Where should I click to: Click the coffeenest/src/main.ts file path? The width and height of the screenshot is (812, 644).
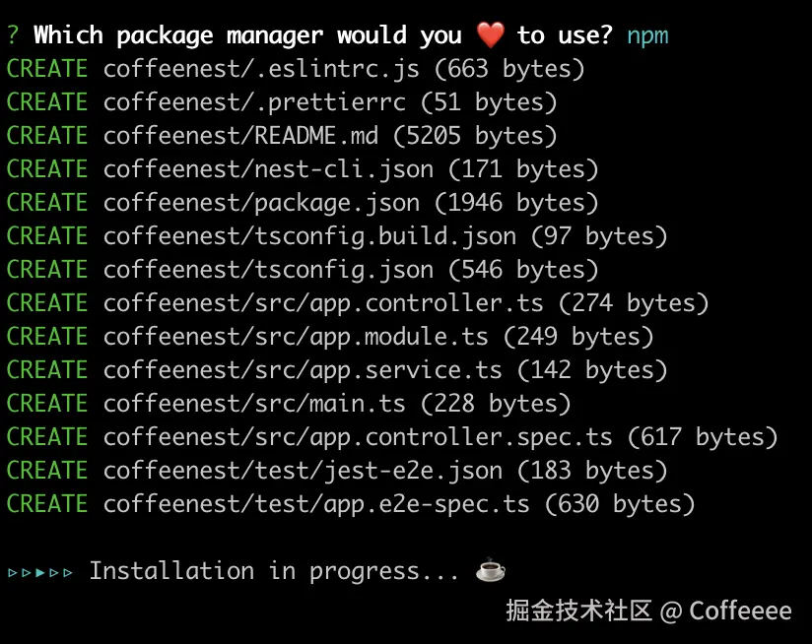point(254,404)
